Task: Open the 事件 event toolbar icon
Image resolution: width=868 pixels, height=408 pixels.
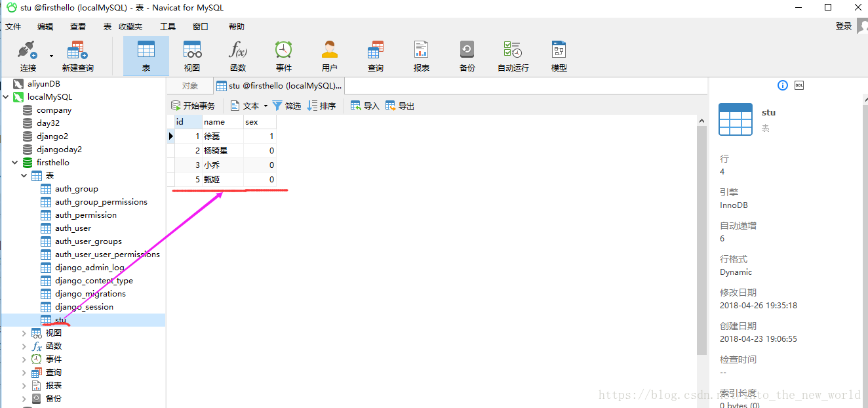Action: (284, 56)
